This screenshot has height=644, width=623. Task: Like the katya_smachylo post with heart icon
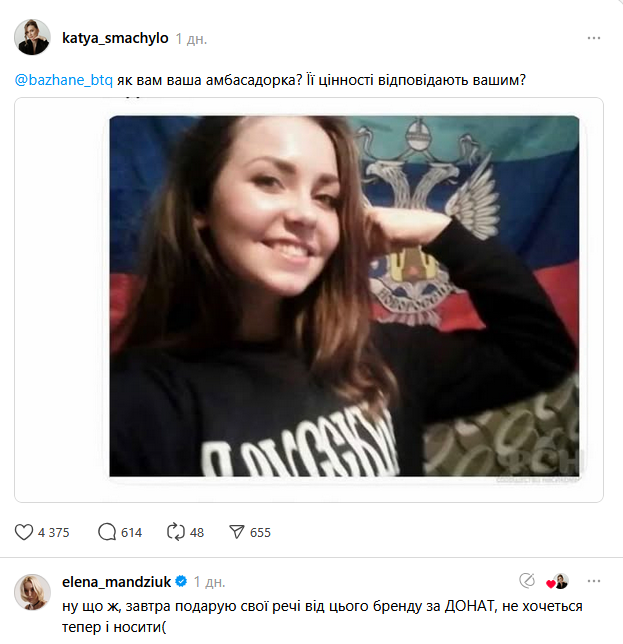(24, 532)
